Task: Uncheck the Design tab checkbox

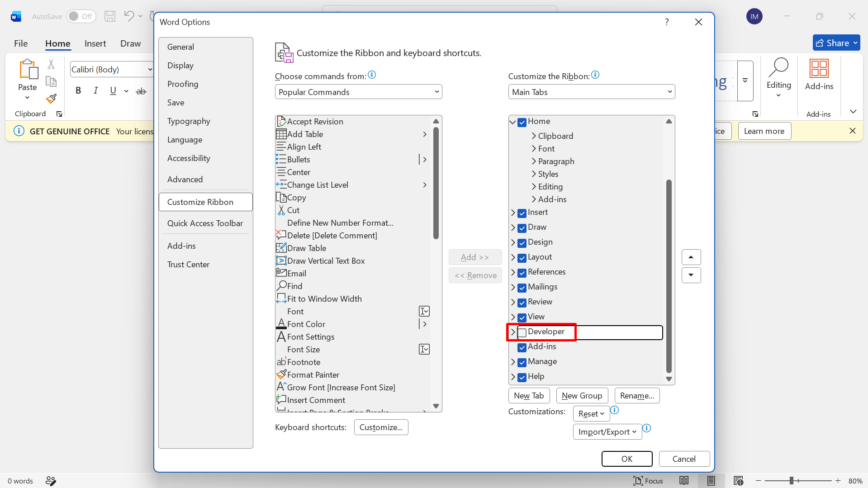Action: 522,243
